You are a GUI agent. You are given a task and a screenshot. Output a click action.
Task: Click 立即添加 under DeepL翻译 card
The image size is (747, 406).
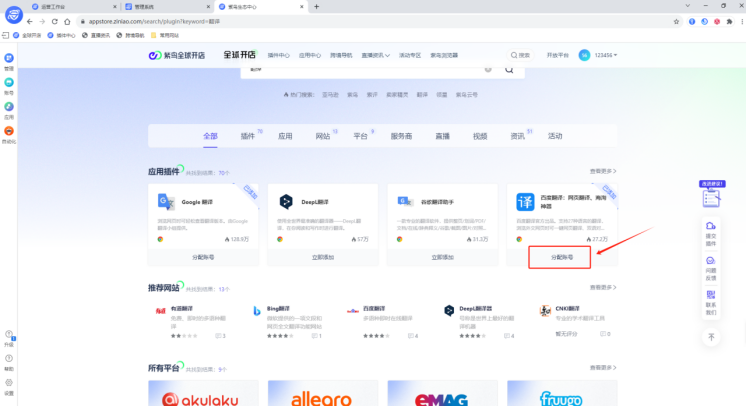pyautogui.click(x=323, y=257)
